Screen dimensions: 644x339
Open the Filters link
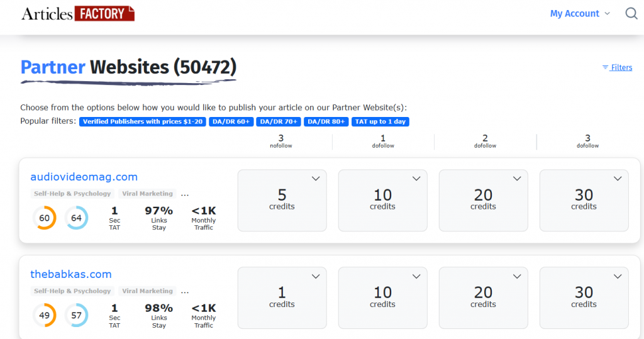(617, 67)
